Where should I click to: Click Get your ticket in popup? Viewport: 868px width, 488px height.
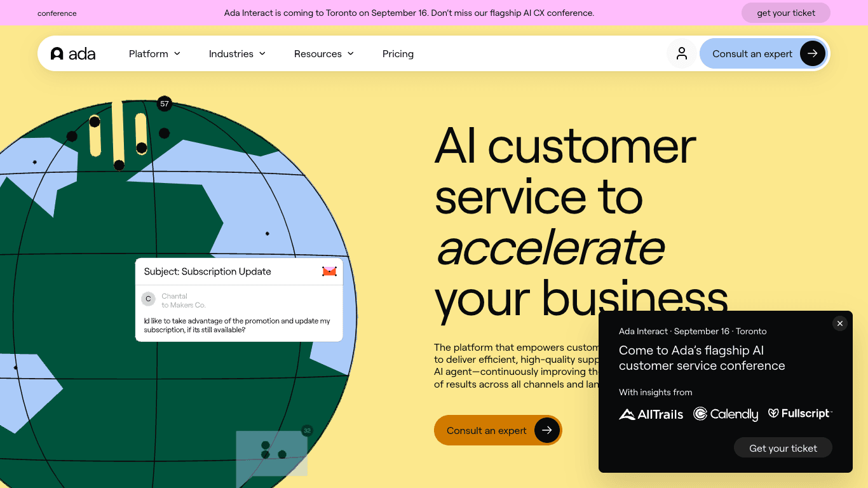783,448
